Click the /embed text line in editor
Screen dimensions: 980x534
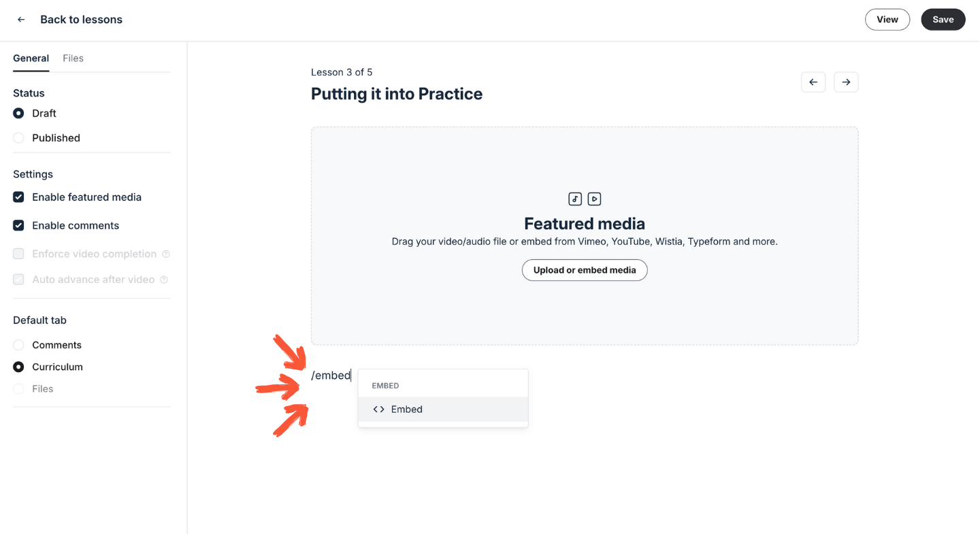331,376
